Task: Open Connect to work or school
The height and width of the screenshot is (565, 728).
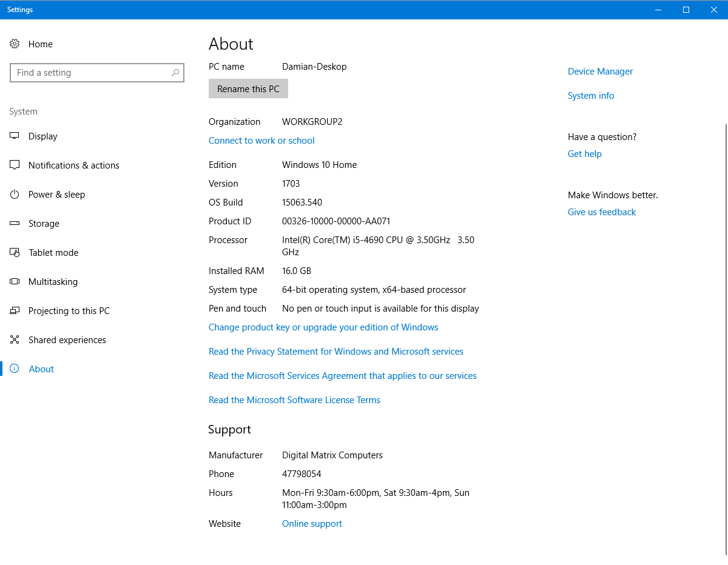Action: 261,141
